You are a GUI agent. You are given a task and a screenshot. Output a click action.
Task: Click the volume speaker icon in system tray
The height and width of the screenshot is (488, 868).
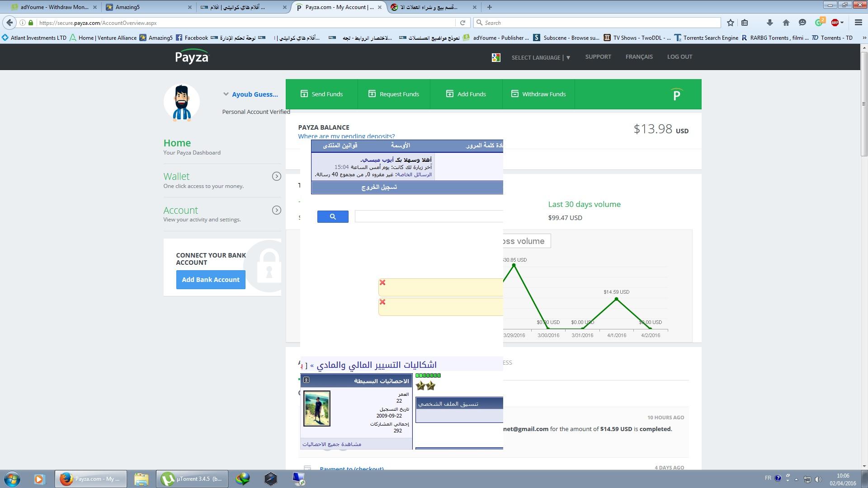[818, 479]
